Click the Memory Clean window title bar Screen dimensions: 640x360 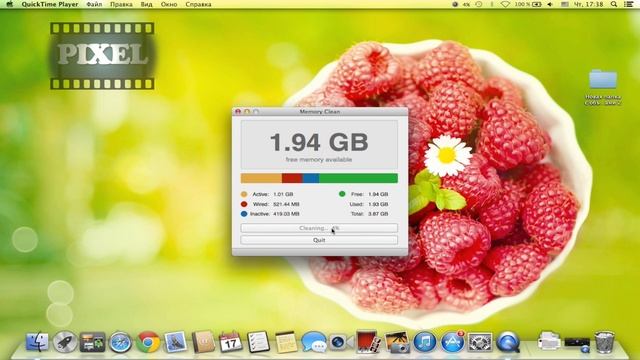tap(320, 111)
